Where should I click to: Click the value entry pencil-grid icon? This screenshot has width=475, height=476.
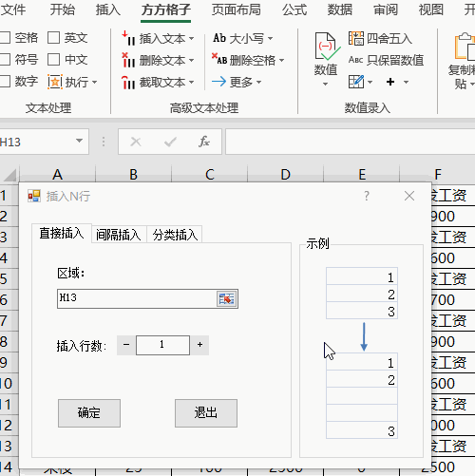tap(356, 82)
